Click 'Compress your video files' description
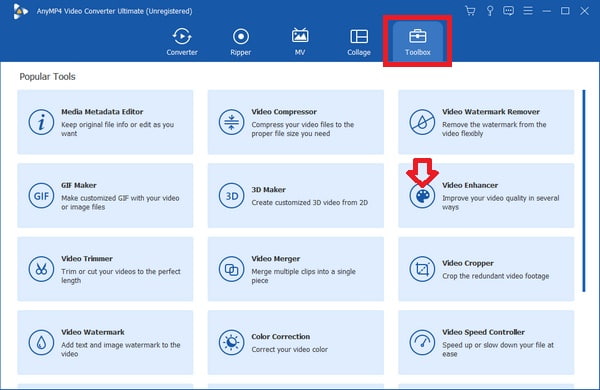The image size is (600, 390). pyautogui.click(x=303, y=129)
